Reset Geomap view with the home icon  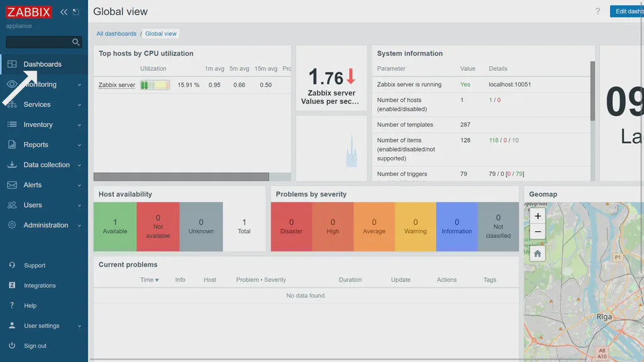click(538, 254)
